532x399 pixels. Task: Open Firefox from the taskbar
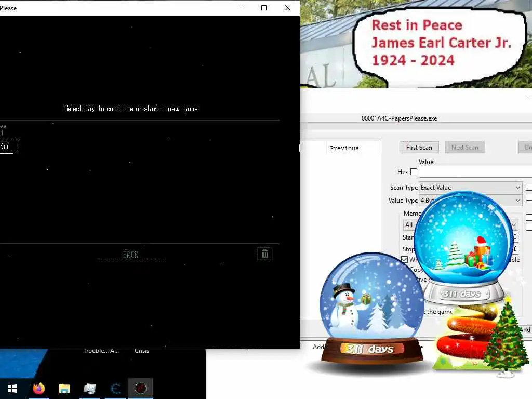point(38,388)
